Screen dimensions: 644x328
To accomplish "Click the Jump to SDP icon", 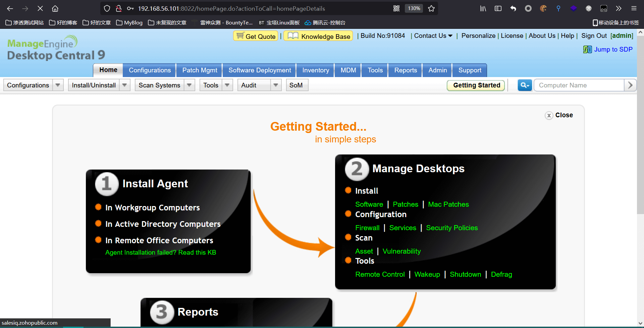I will click(587, 50).
